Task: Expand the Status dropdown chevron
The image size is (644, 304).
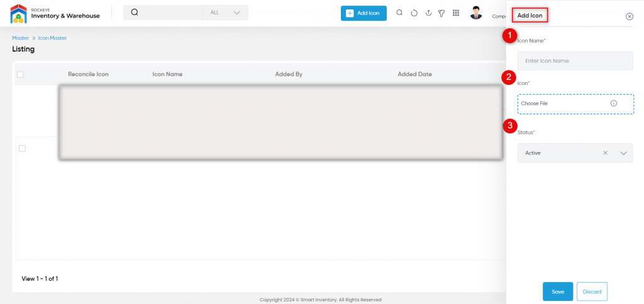Action: coord(623,153)
